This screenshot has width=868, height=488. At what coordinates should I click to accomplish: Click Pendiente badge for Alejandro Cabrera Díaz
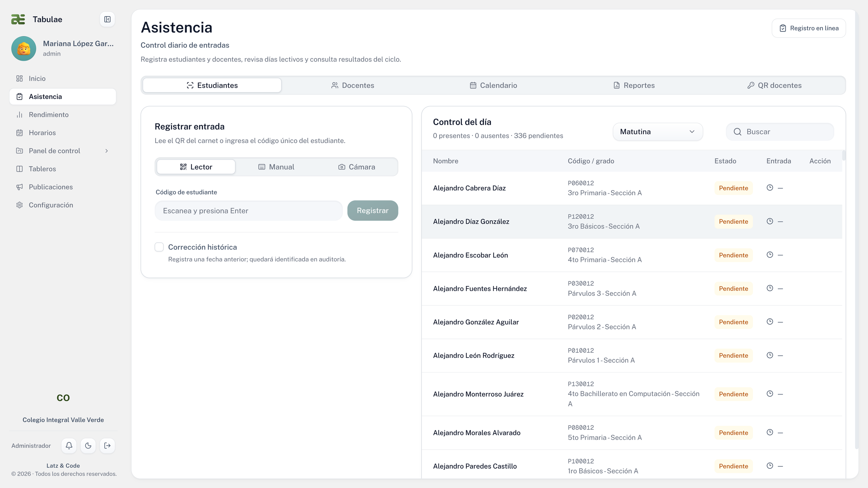coord(733,188)
